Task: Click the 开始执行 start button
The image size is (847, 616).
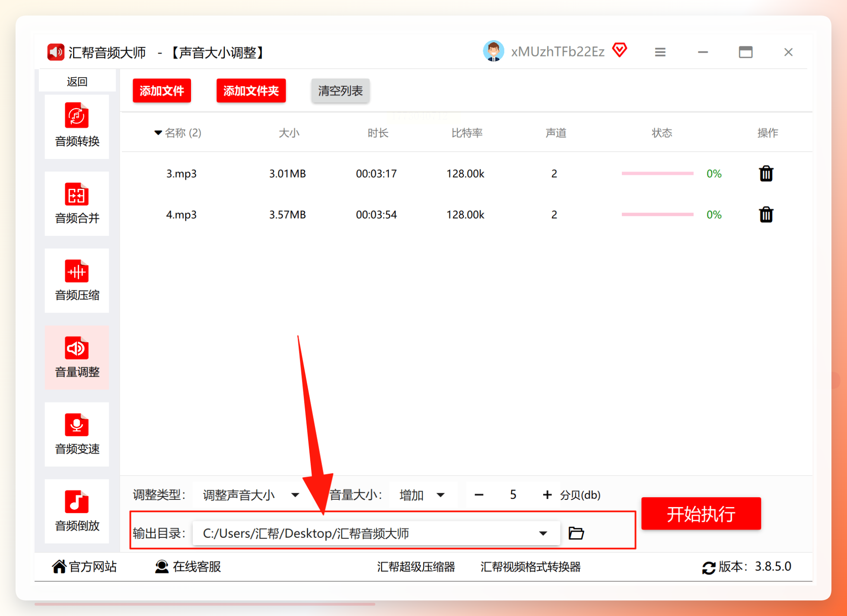Action: (701, 514)
